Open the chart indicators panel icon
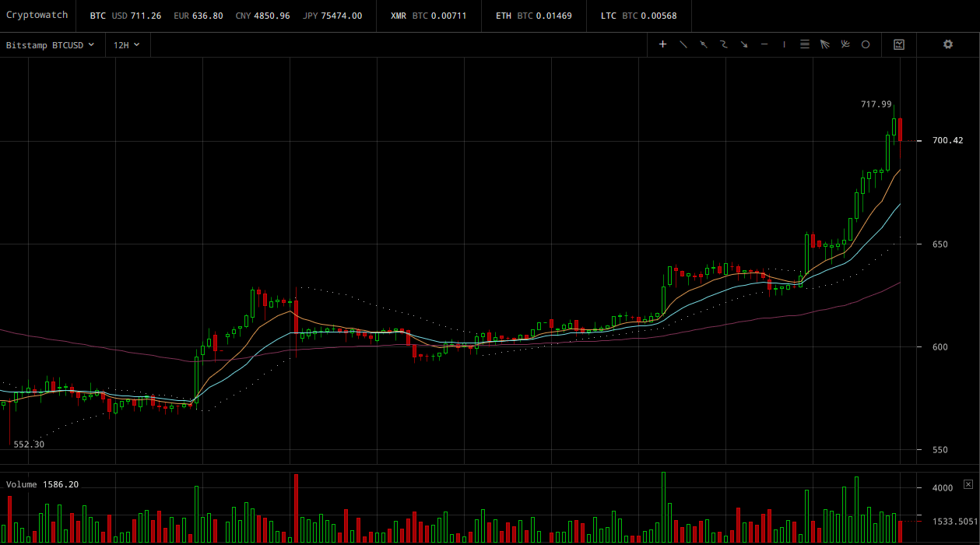Screen dimensions: 980x545 (x=899, y=44)
